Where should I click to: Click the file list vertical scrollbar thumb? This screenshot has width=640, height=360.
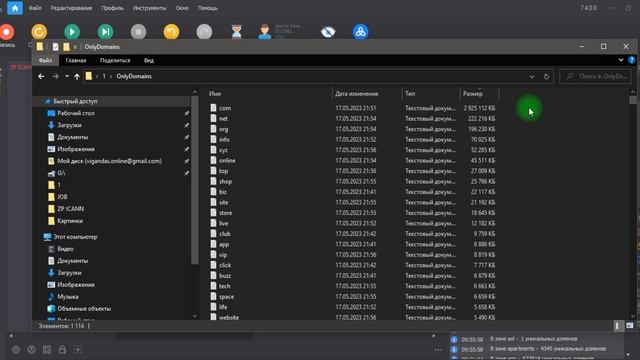633,100
